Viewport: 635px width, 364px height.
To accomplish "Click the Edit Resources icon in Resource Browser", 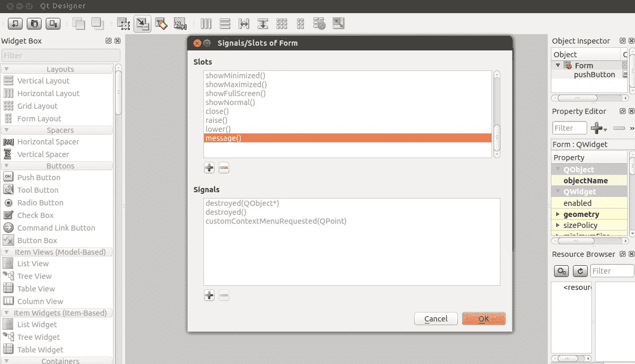I will (561, 271).
